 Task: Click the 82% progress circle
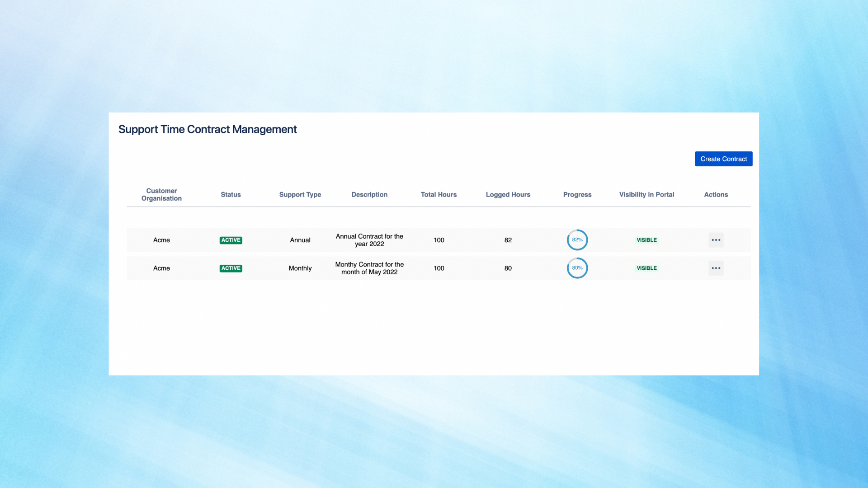(577, 240)
